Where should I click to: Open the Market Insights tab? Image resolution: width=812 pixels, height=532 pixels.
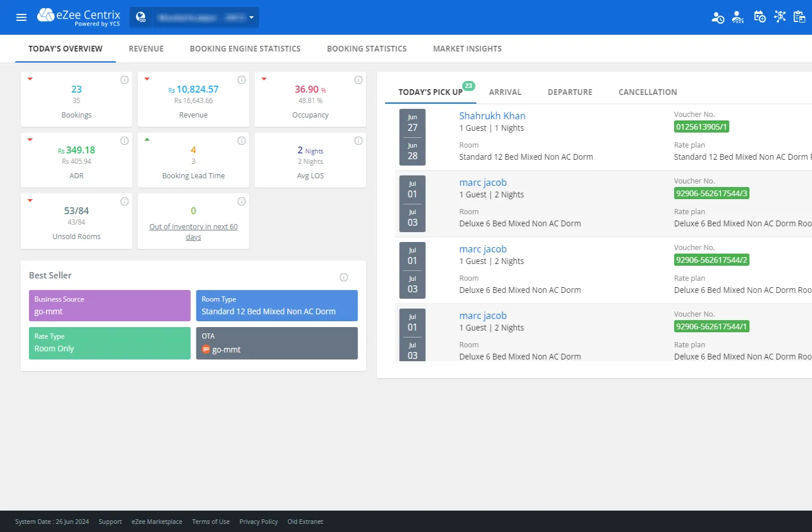pos(467,49)
